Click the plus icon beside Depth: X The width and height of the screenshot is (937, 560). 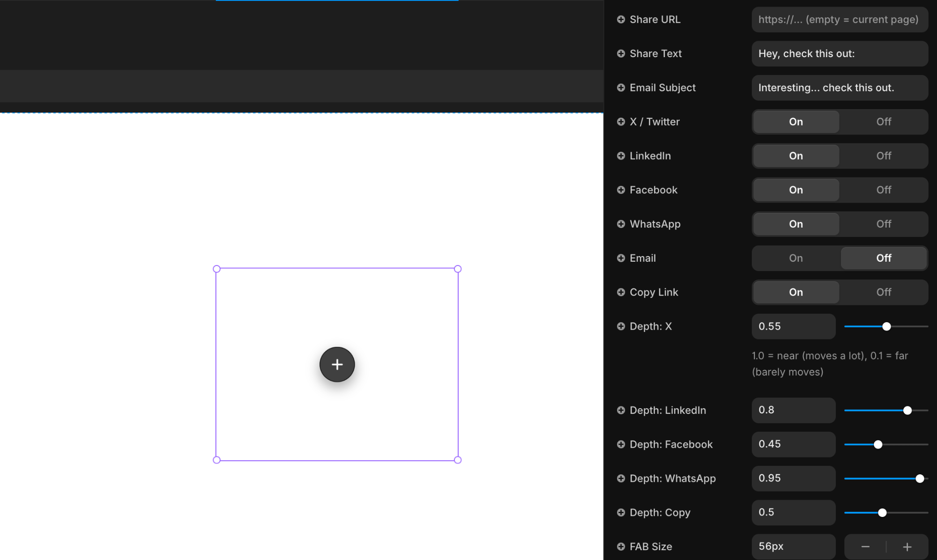tap(621, 326)
